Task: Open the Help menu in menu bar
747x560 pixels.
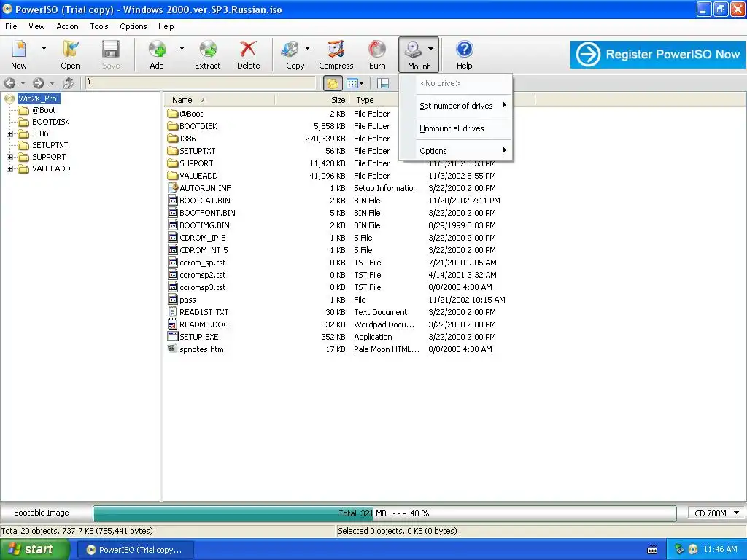Action: [166, 26]
